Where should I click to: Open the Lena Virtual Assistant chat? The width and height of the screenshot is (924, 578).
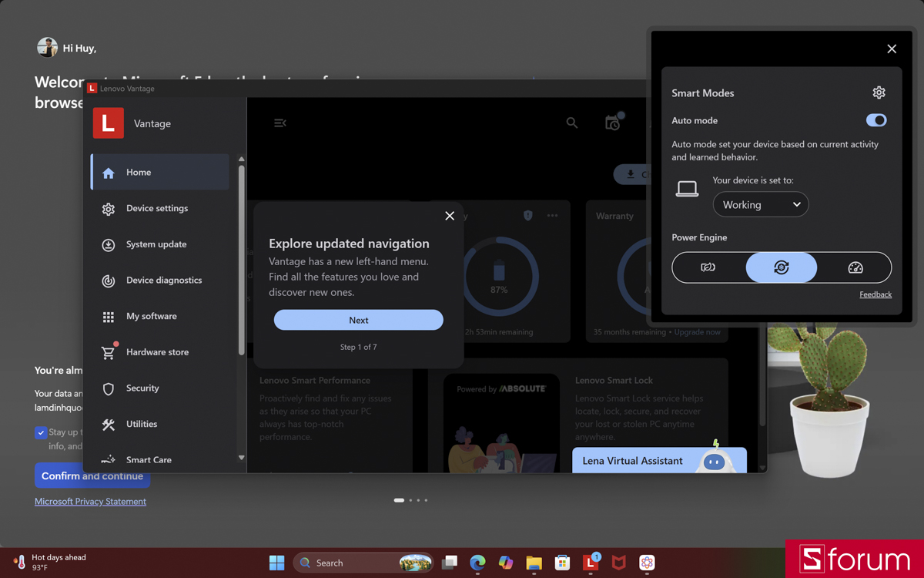659,460
